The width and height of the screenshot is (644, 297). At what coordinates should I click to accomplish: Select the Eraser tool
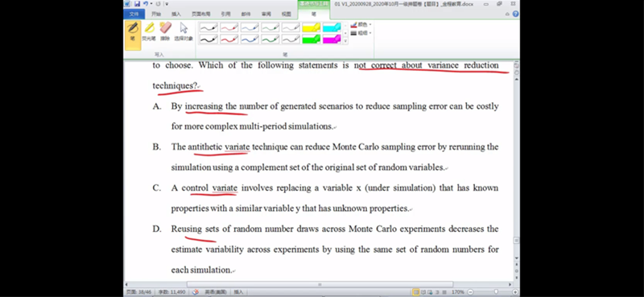point(165,32)
